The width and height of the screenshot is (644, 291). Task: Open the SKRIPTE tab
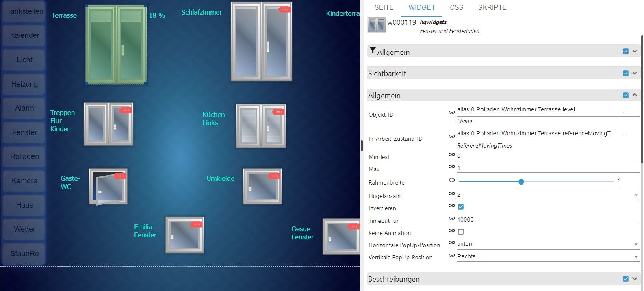[492, 7]
